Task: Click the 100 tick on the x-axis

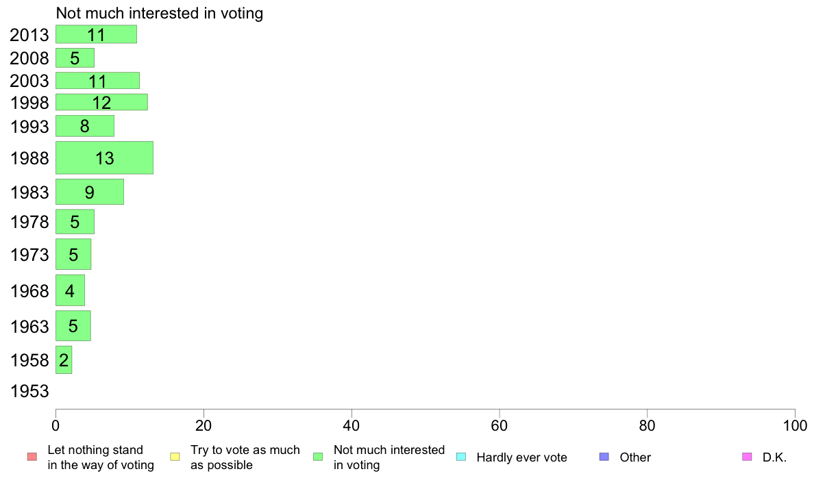Action: 795,426
